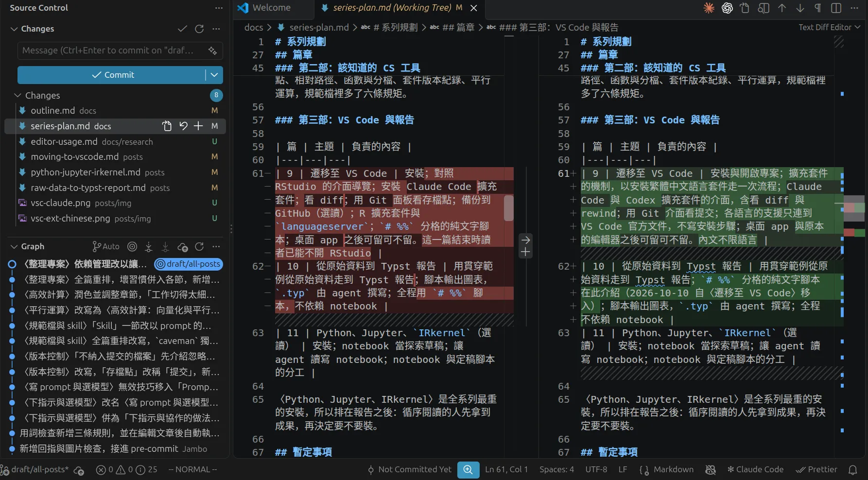Stage block with diff plus button
The image size is (868, 480).
525,252
